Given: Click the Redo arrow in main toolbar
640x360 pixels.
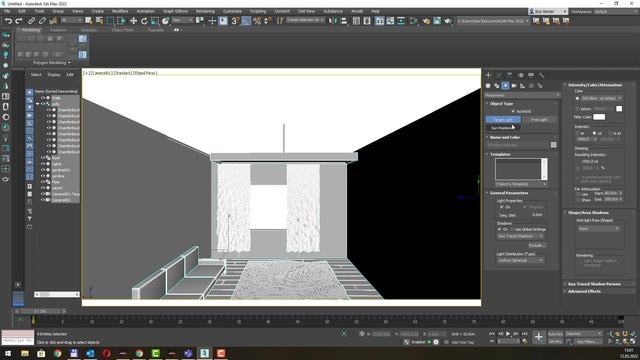Looking at the screenshot, I should pos(18,21).
